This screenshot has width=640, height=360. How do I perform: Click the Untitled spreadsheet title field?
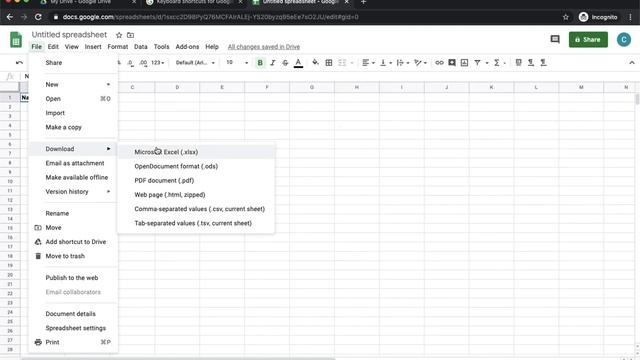pos(69,35)
